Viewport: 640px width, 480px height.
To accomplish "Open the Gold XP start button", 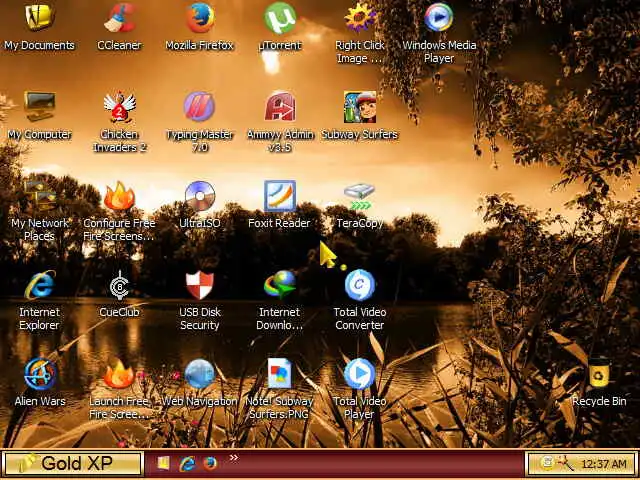I will pos(71,463).
